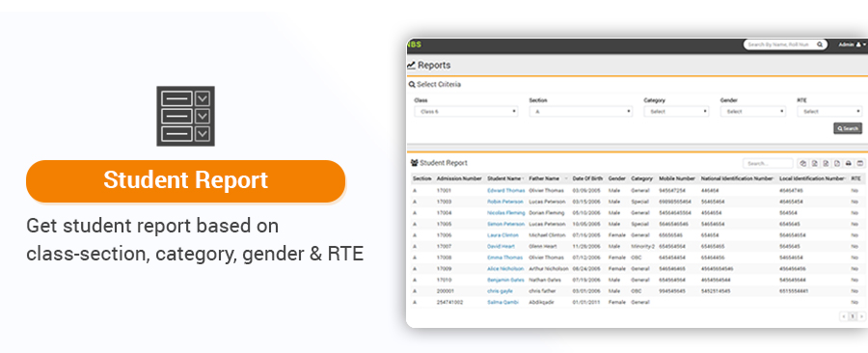Click the PDF export icon
This screenshot has width=868, height=353.
tap(837, 163)
